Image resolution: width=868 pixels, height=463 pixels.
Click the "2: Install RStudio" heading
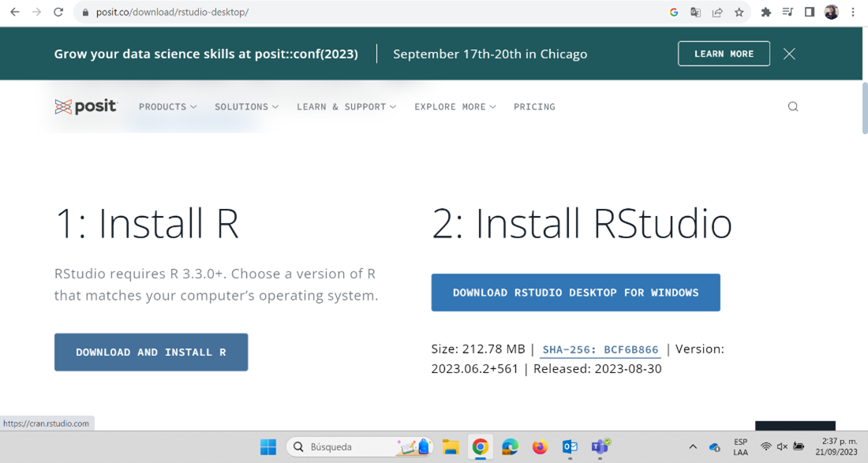tap(582, 223)
